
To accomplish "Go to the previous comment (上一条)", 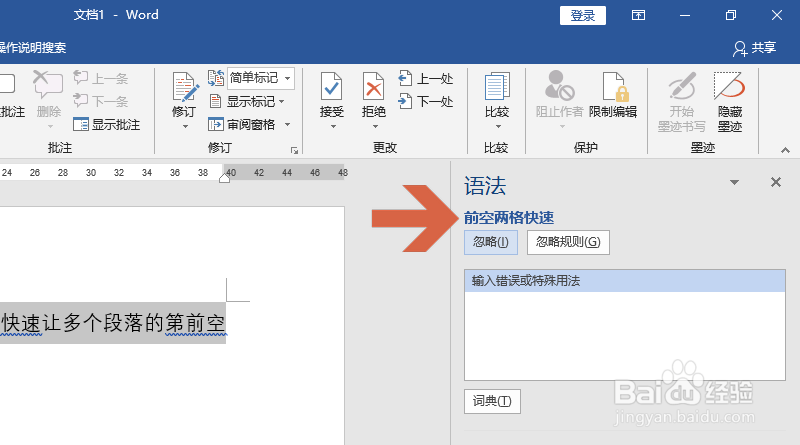I will tap(101, 79).
